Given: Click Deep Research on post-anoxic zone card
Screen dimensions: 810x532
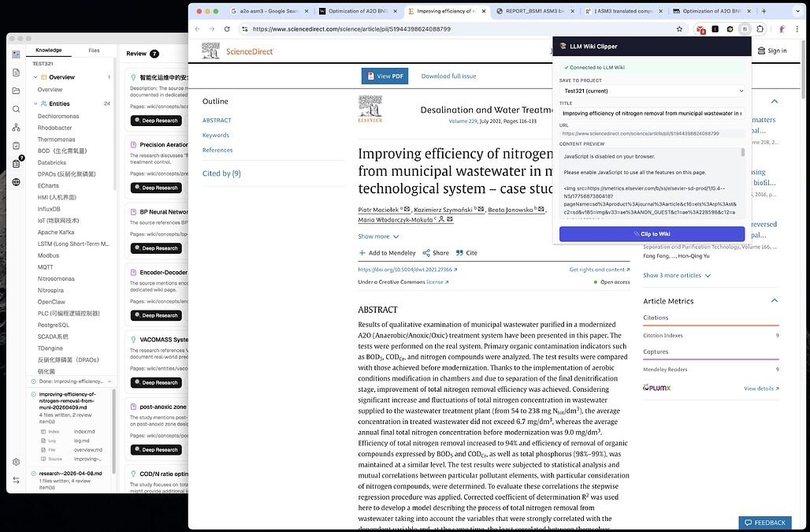Looking at the screenshot, I should tap(156, 450).
